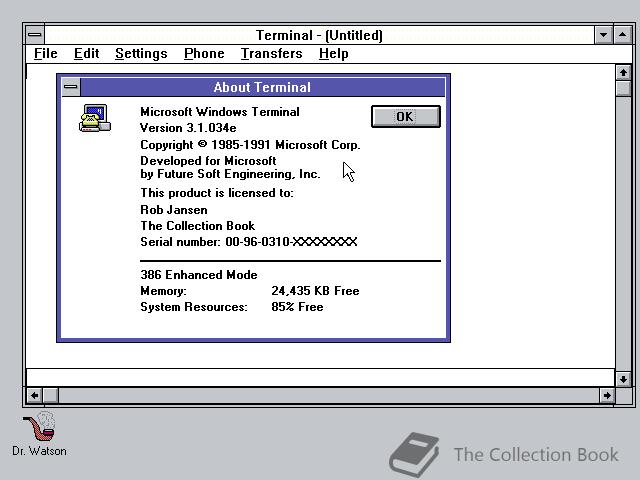The height and width of the screenshot is (480, 640).
Task: Click the horizontal scrollbar left arrow
Action: 35,395
